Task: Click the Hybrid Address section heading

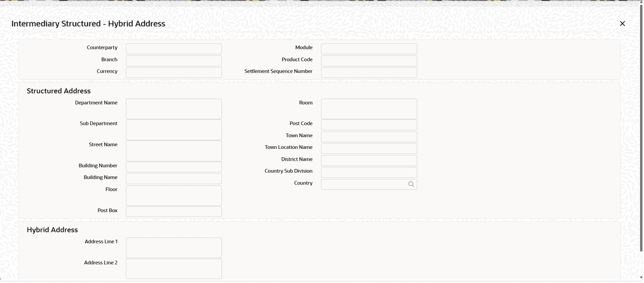Action: [52, 230]
